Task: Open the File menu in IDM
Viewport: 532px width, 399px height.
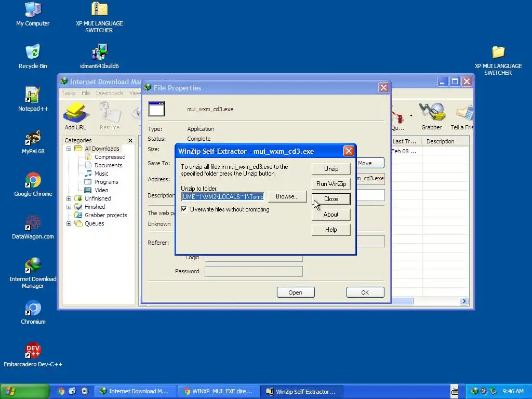Action: [x=86, y=93]
